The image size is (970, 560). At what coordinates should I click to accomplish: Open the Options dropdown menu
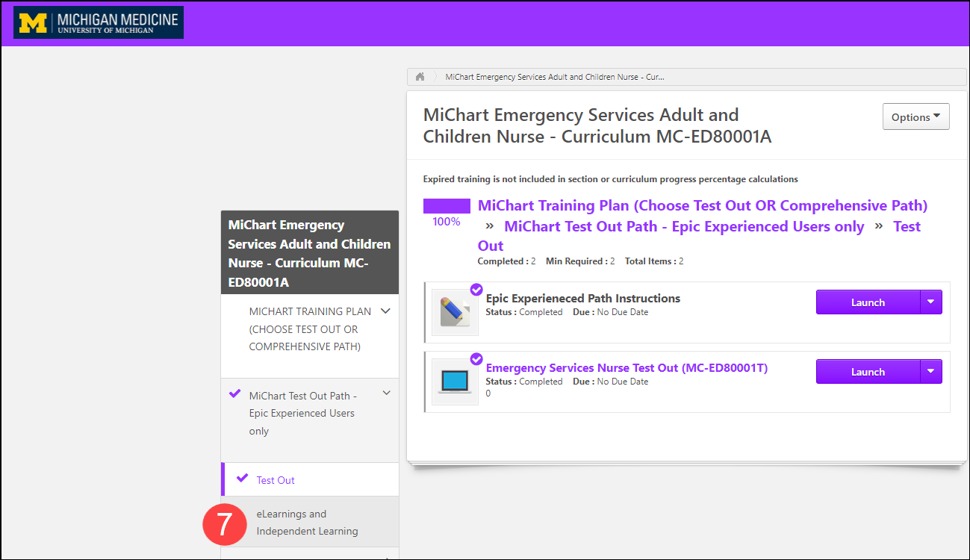[915, 116]
